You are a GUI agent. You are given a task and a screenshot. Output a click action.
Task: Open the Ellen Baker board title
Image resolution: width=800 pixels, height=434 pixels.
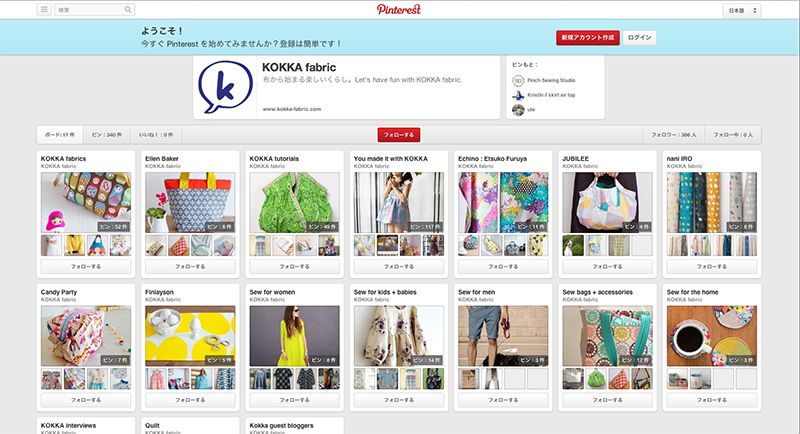pos(162,159)
